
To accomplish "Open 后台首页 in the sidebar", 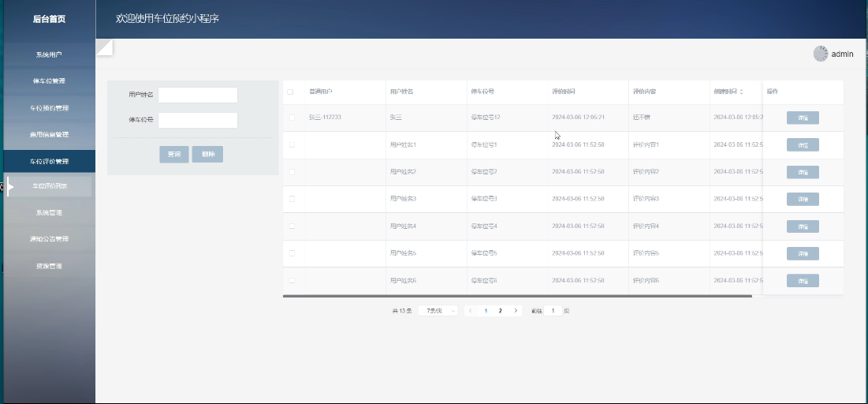I will pos(49,20).
